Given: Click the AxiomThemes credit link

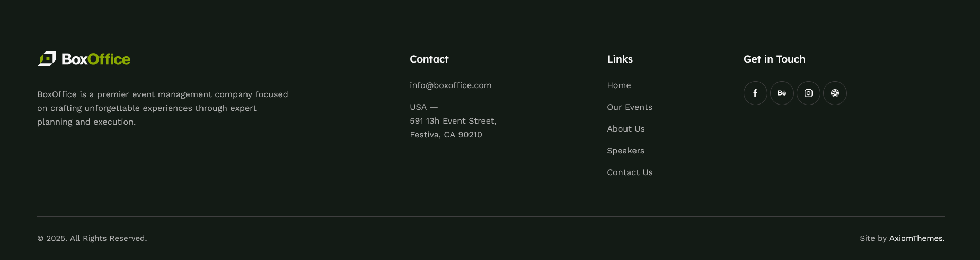Looking at the screenshot, I should click(917, 238).
